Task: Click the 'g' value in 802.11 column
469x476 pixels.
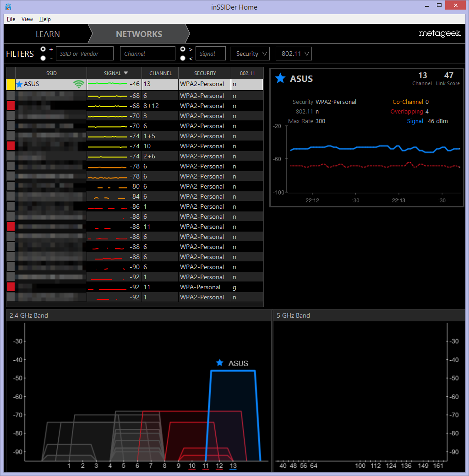Action: pos(234,287)
